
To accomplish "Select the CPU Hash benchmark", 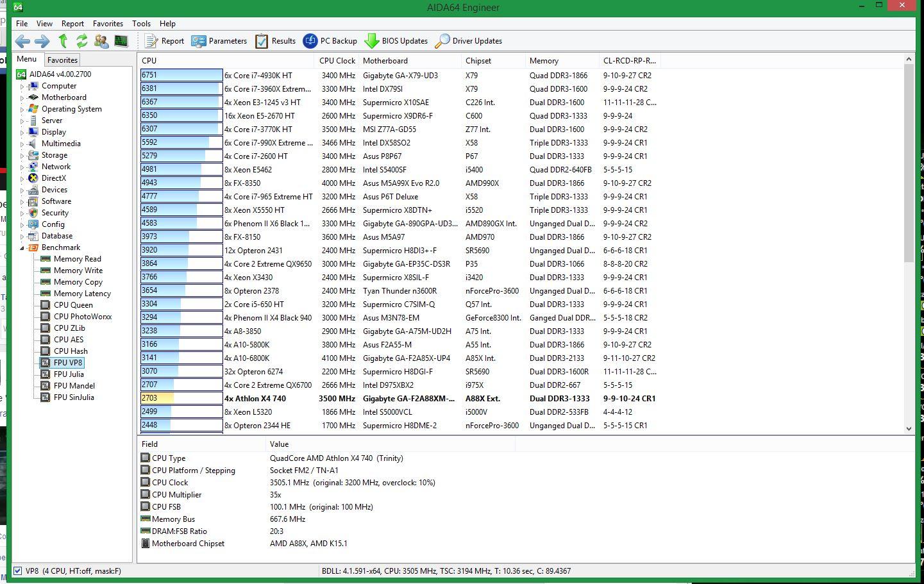I will [71, 351].
